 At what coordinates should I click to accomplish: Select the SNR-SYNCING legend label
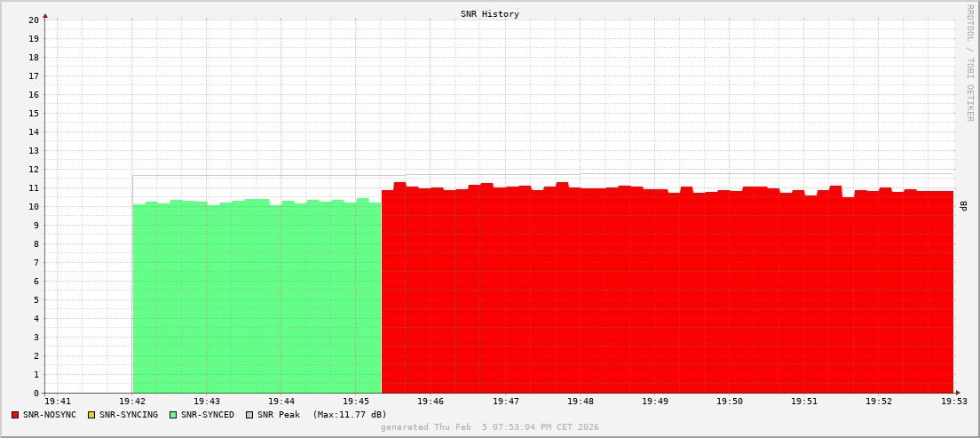pos(128,415)
